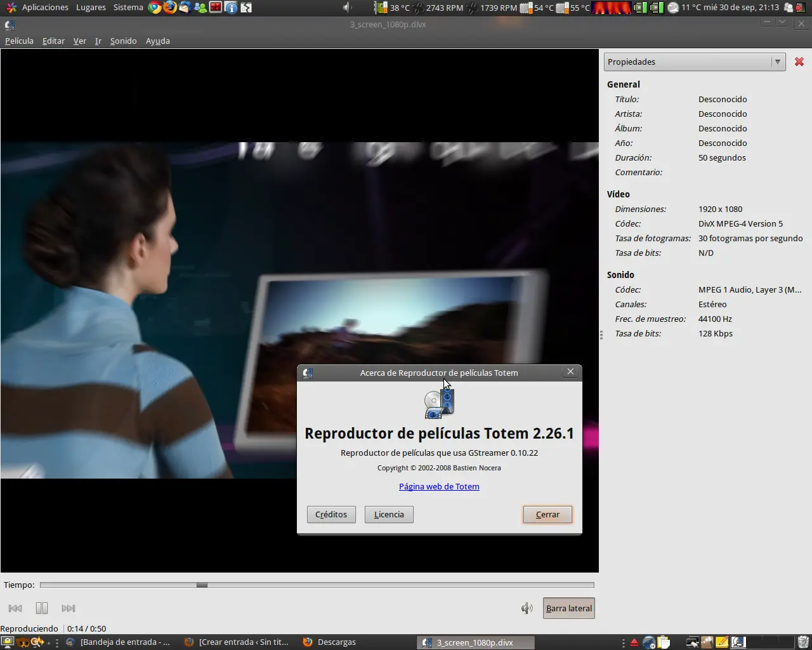Click the 0:14 / 0:50 time status
Image resolution: width=812 pixels, height=650 pixels.
click(86, 628)
